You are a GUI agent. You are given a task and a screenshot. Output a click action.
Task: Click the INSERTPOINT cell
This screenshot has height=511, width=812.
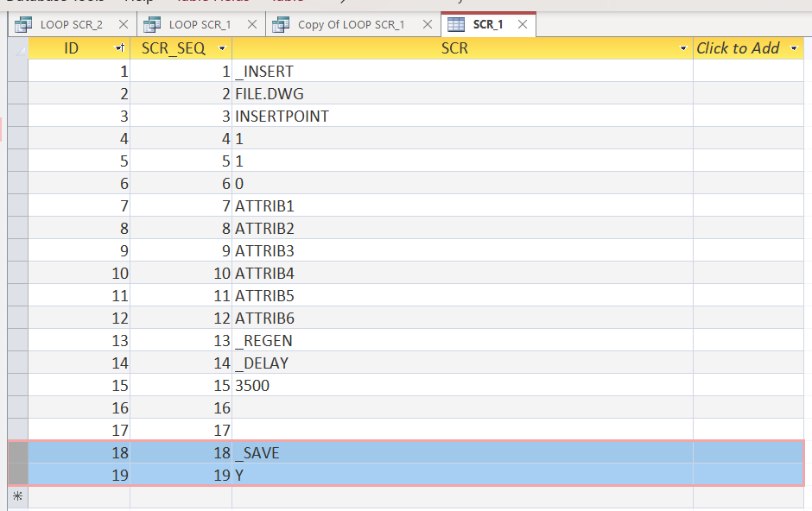pos(462,116)
